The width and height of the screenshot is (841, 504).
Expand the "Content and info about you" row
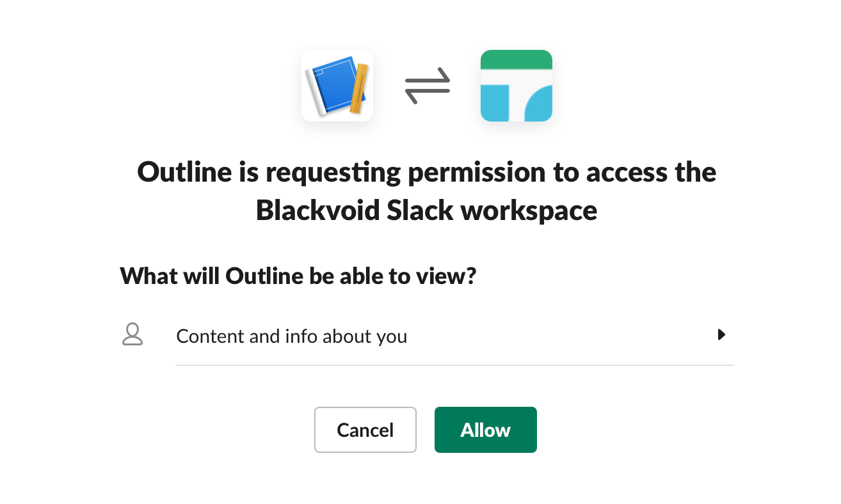[x=292, y=336]
